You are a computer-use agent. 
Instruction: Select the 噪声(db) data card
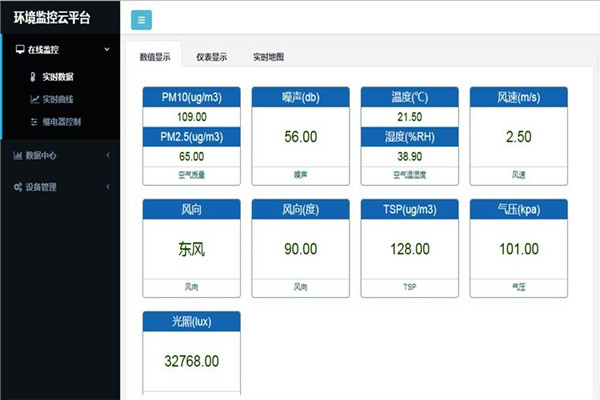point(300,135)
